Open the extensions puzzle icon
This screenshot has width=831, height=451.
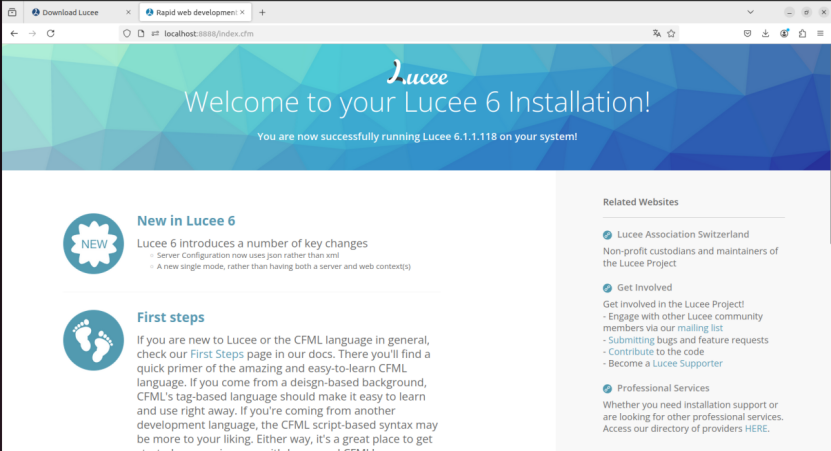click(802, 33)
